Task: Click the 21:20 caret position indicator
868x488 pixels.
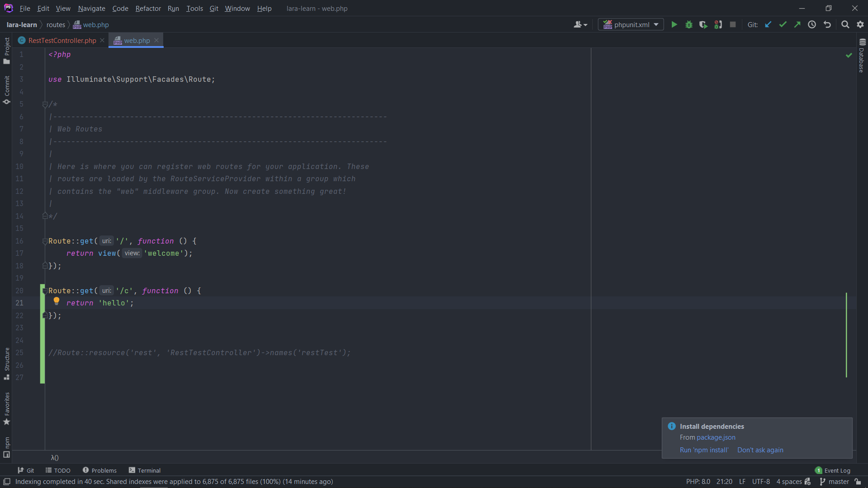Action: pos(724,482)
